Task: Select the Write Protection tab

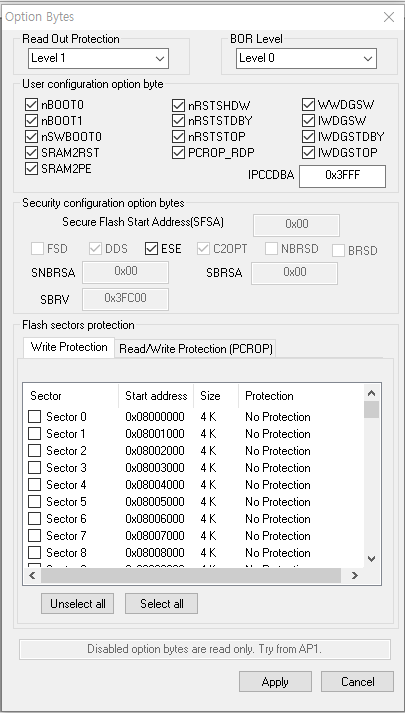Action: coord(69,347)
